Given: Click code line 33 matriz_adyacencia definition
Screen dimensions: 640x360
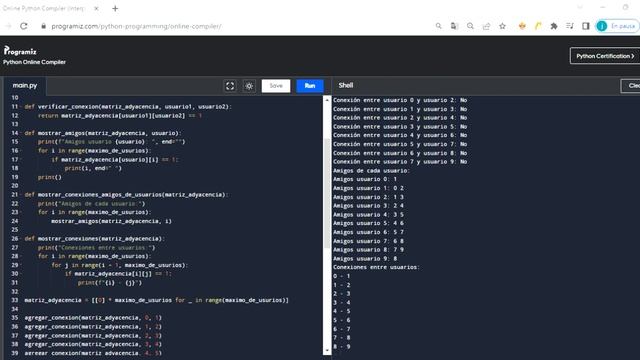Looking at the screenshot, I should (x=156, y=300).
